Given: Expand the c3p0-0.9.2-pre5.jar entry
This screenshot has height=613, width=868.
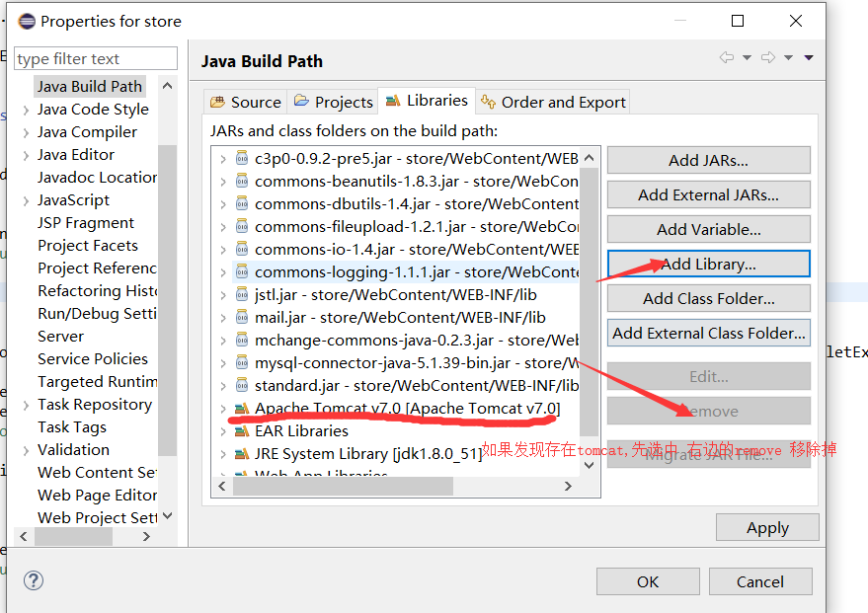Looking at the screenshot, I should (x=223, y=157).
